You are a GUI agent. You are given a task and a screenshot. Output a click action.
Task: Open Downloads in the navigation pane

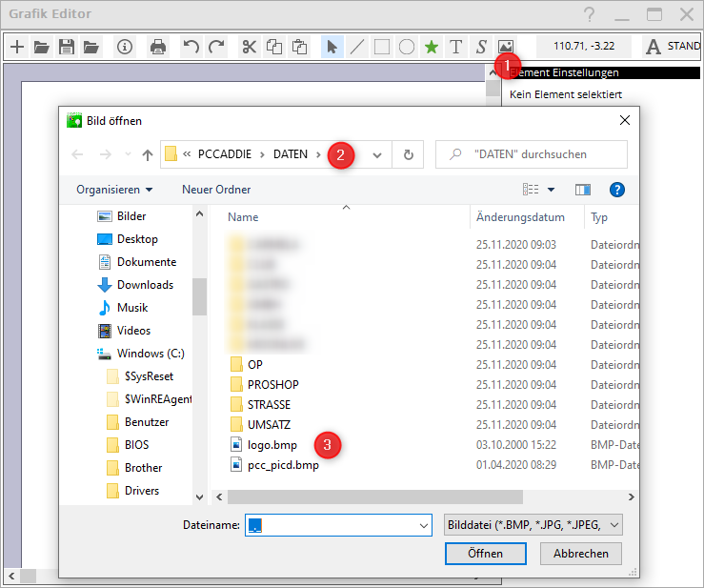145,285
